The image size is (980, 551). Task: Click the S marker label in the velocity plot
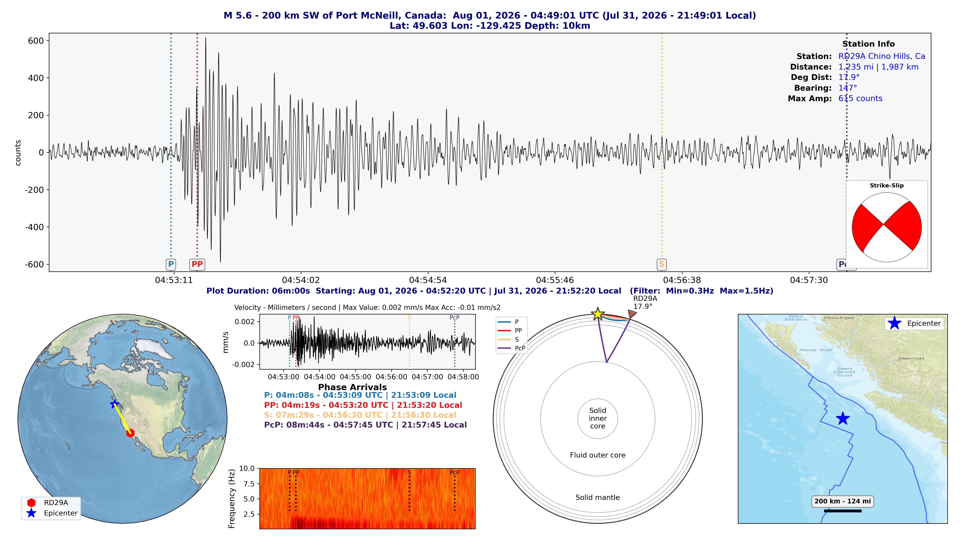[x=409, y=318]
